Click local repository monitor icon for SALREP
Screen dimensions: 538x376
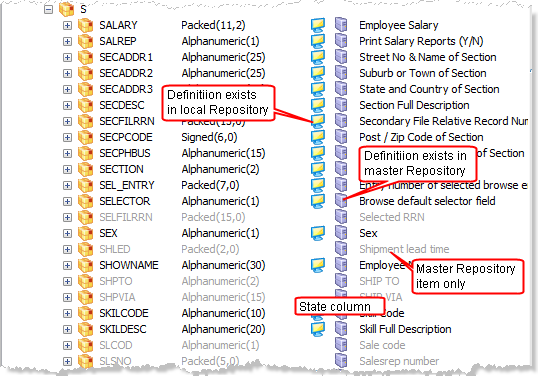pos(318,41)
